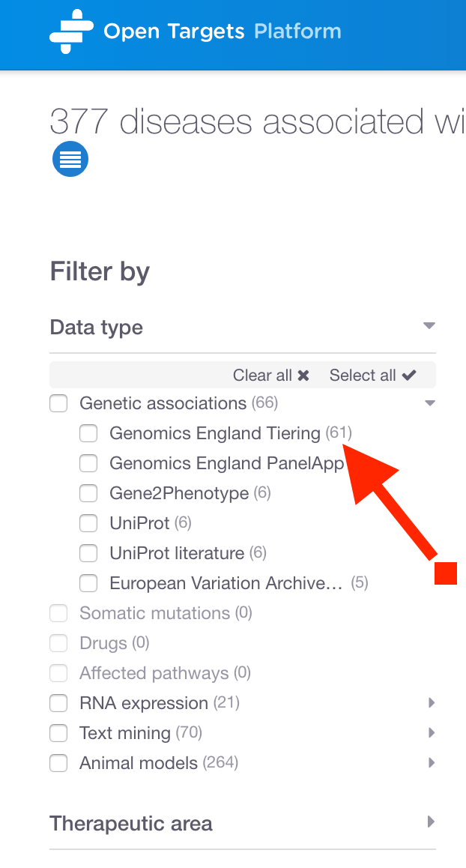Expand the Text mining filter group
The image size is (466, 868).
coord(432,733)
